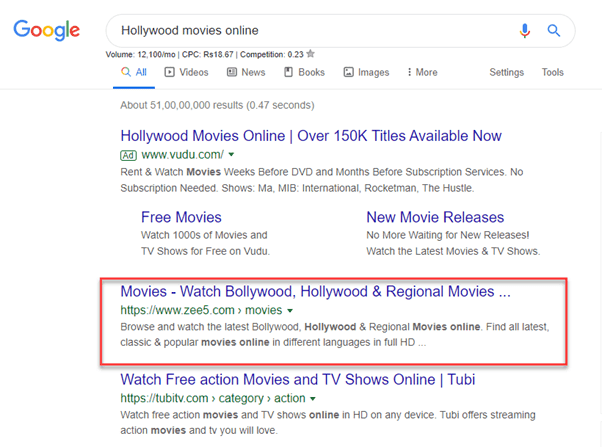Click the Ad badge label
The width and height of the screenshot is (602, 447).
click(128, 155)
